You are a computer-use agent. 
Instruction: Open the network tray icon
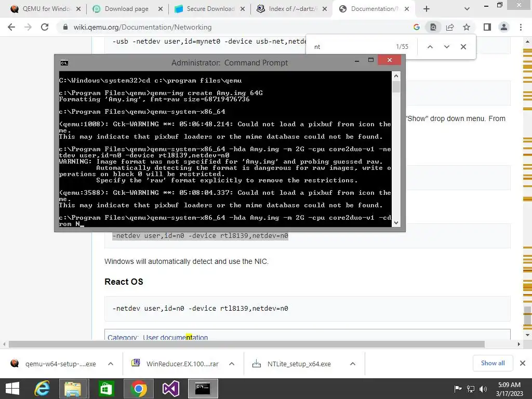(471, 389)
